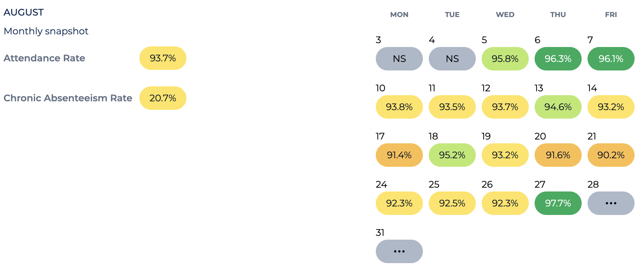Click the AUGUST month heading
The width and height of the screenshot is (644, 269).
(24, 12)
